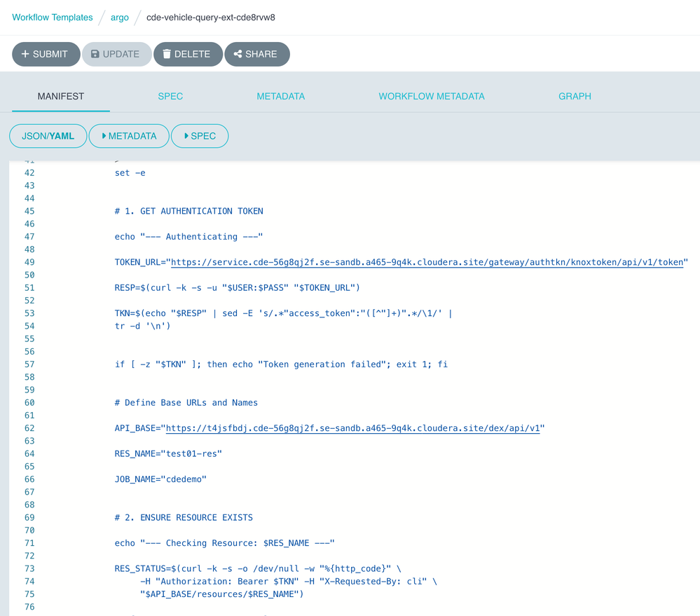The height and width of the screenshot is (616, 700).
Task: Click the 'set -e' line
Action: coord(130,173)
